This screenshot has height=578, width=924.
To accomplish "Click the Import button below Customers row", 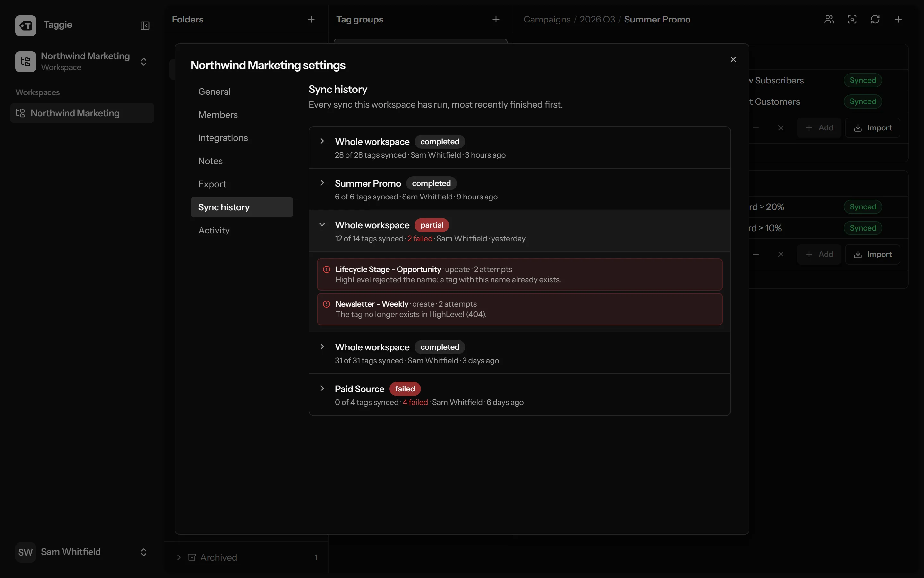I will tap(872, 128).
